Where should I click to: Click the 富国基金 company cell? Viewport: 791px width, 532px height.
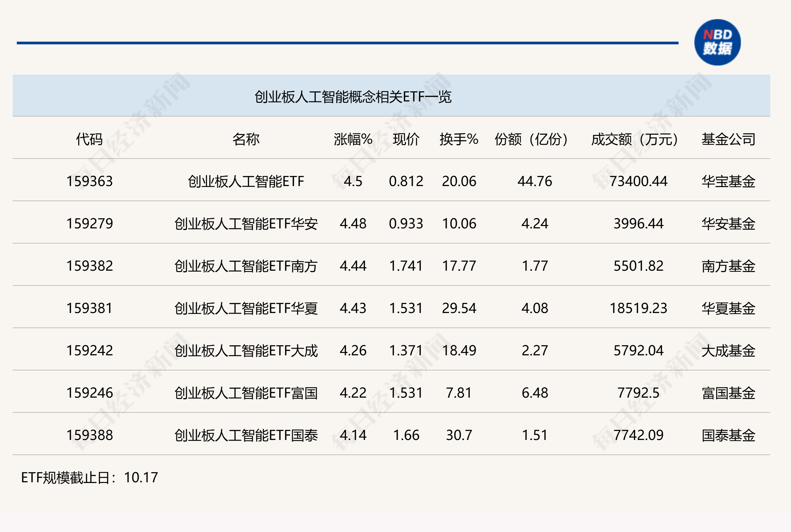tap(728, 393)
